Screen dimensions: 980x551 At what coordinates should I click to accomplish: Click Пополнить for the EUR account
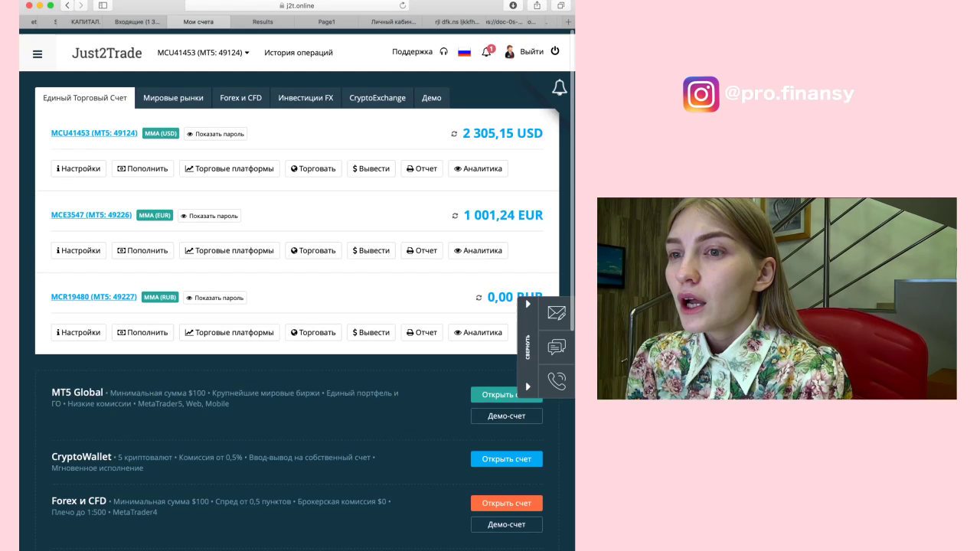pos(143,250)
